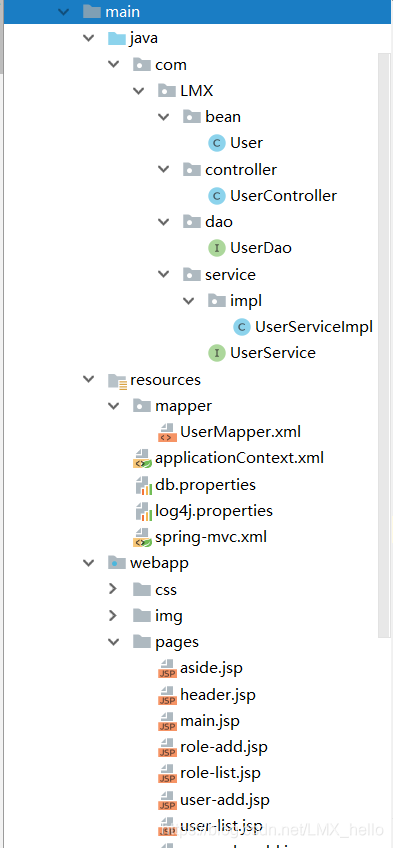Select role-add.jsp in pages folder
Viewport: 393px width, 848px height.
click(x=224, y=747)
